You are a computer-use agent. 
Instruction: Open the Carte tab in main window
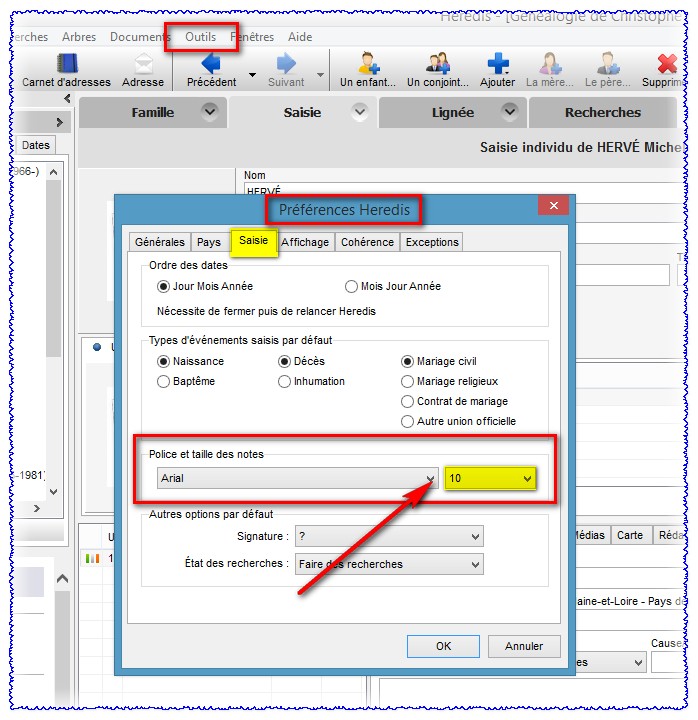click(x=630, y=535)
